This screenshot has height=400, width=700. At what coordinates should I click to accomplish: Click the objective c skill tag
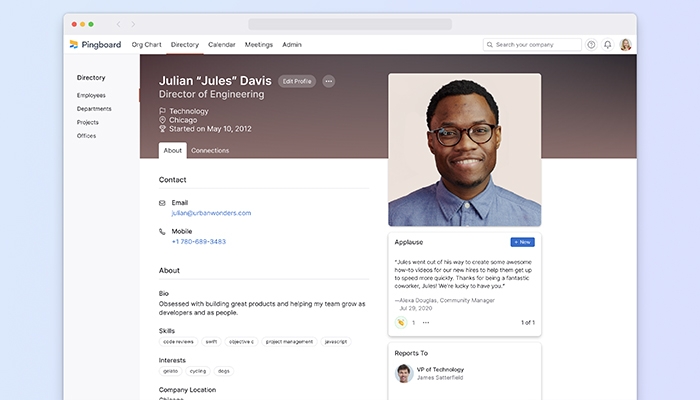[x=242, y=342]
